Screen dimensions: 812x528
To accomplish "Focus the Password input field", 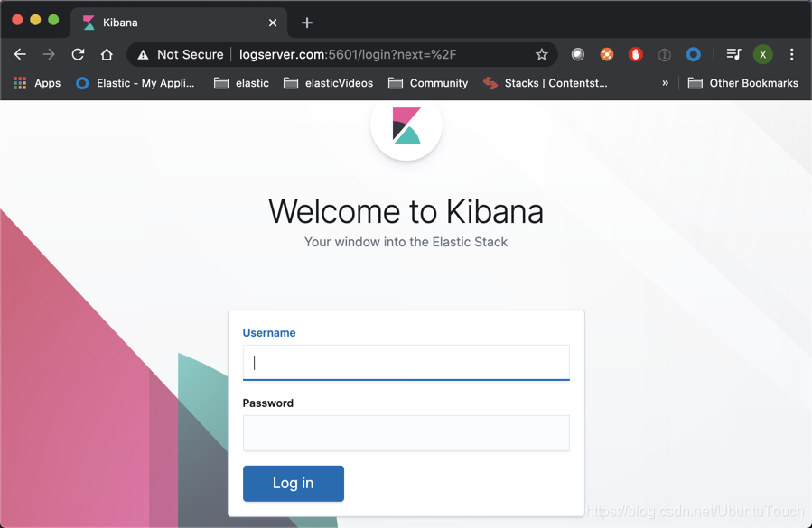I will click(406, 432).
